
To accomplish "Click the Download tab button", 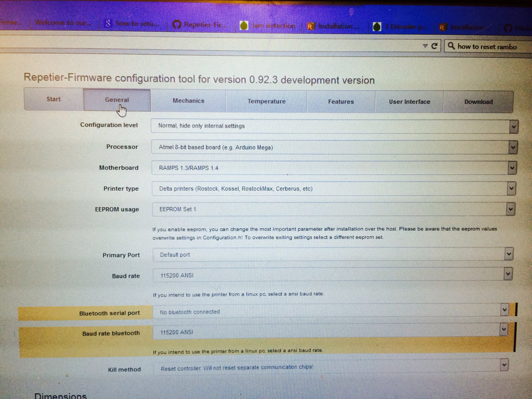I will pyautogui.click(x=478, y=102).
